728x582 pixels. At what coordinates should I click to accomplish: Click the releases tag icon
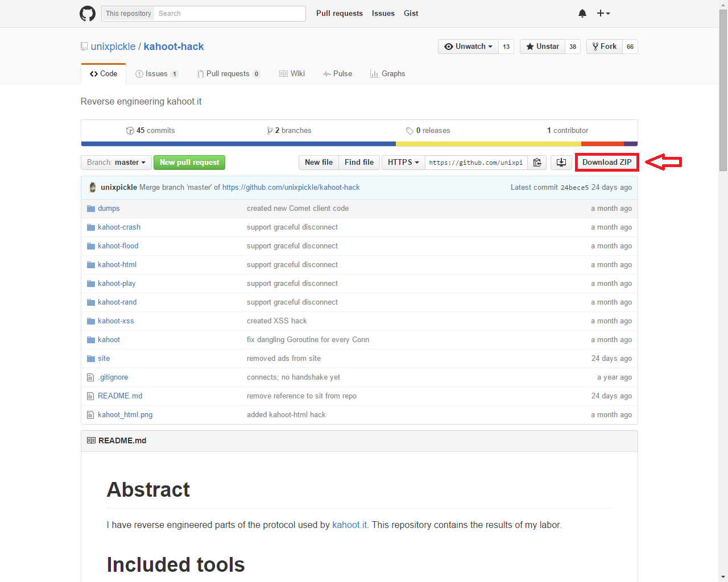click(x=409, y=131)
